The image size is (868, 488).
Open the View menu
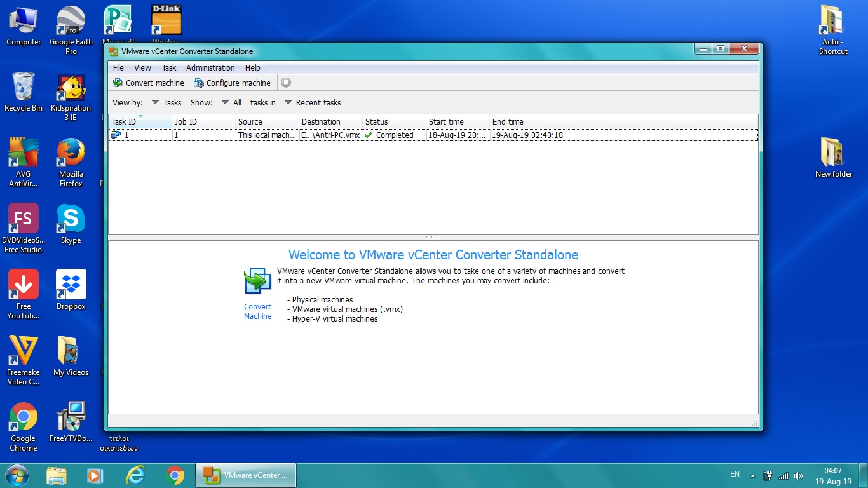point(142,67)
